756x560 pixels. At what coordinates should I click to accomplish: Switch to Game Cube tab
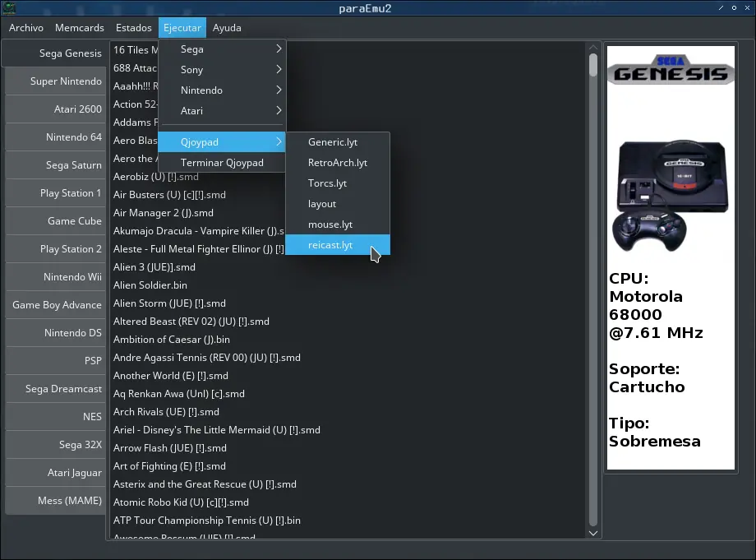point(56,221)
